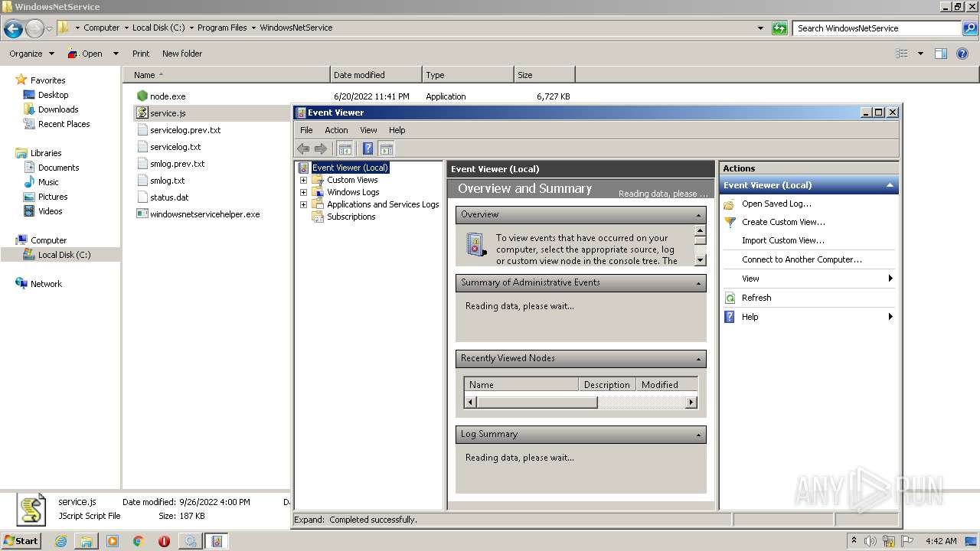Toggle the Action Pane toolbar icon
The image size is (980, 551).
point(387,149)
